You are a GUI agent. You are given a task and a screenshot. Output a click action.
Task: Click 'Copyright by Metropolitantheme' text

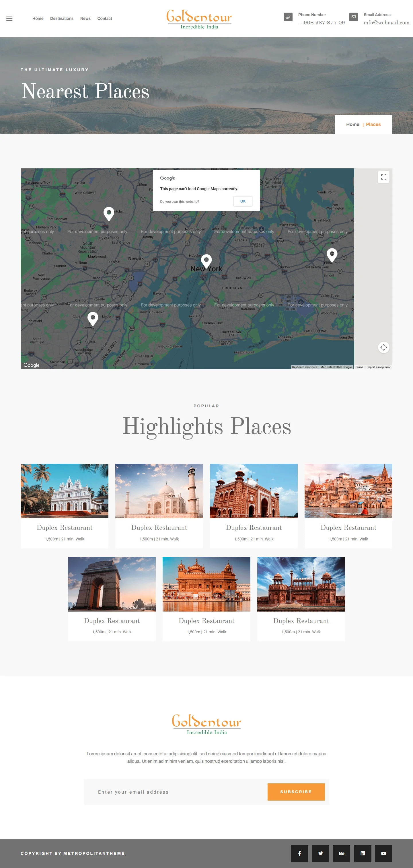pyautogui.click(x=73, y=853)
